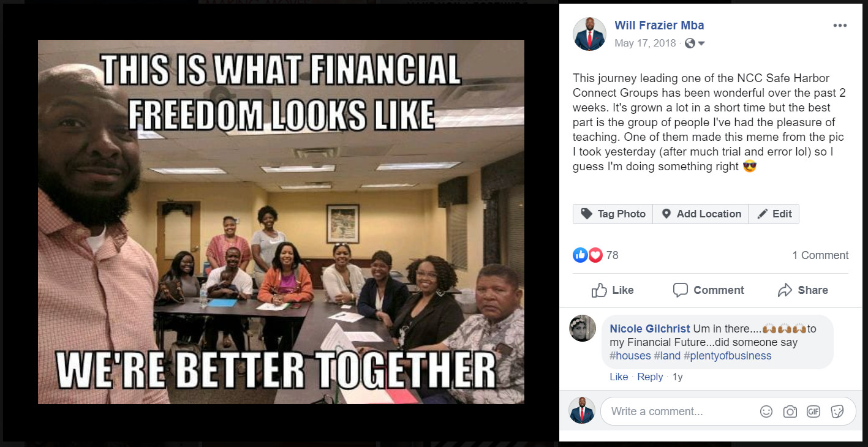Click the Comment speech bubble button
Image resolution: width=868 pixels, height=447 pixels.
tap(708, 290)
